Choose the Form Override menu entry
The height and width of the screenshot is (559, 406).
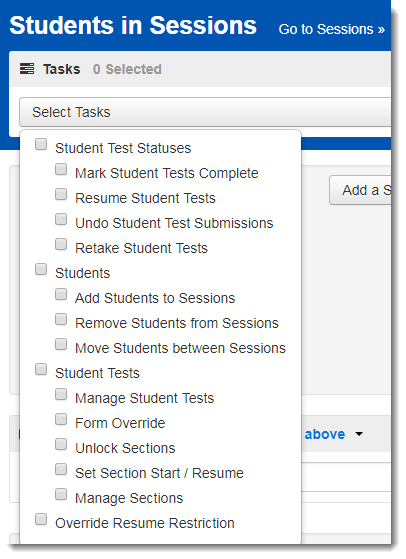pos(120,423)
